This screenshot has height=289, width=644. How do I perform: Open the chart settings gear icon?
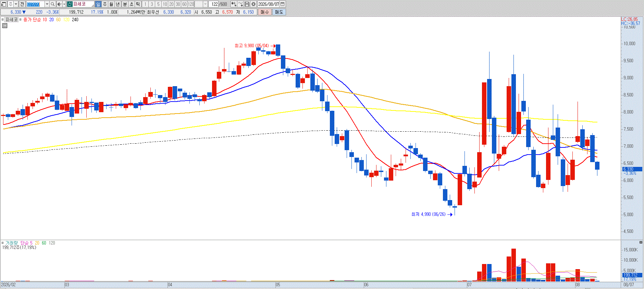click(253, 4)
